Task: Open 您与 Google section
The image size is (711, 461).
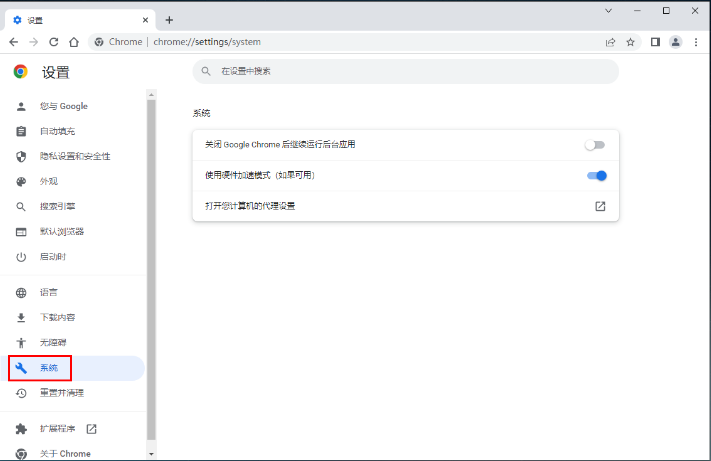Action: tap(73, 106)
